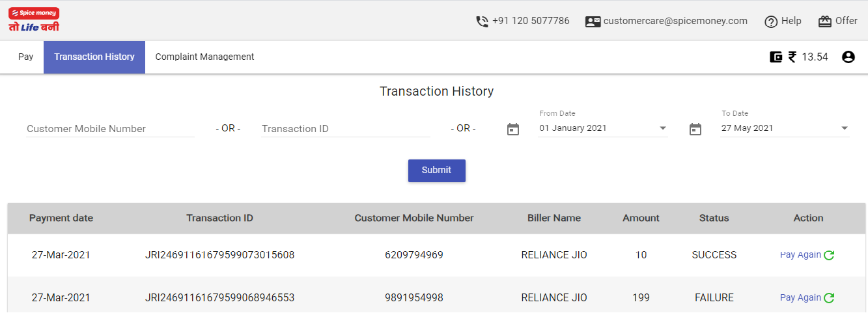Open the Transaction History tab
The image size is (868, 313).
[94, 57]
